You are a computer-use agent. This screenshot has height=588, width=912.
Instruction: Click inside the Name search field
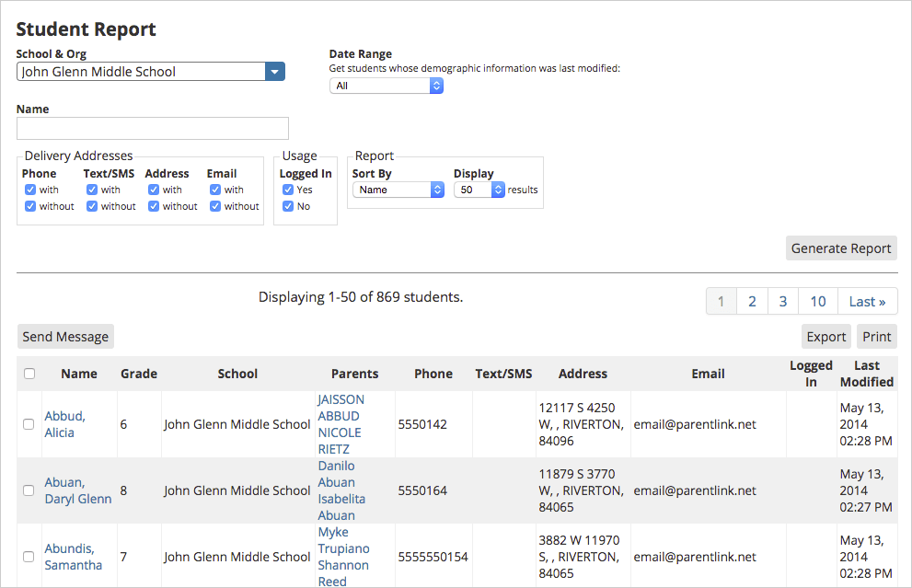152,128
